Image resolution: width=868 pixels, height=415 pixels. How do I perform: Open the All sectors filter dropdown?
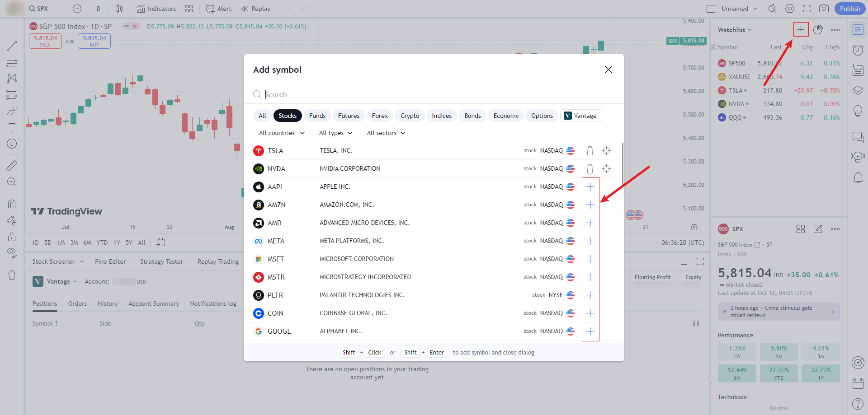click(x=386, y=133)
